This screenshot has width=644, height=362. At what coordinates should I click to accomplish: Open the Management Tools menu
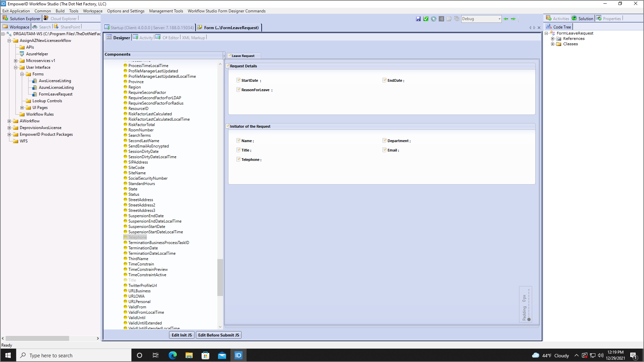(x=166, y=11)
